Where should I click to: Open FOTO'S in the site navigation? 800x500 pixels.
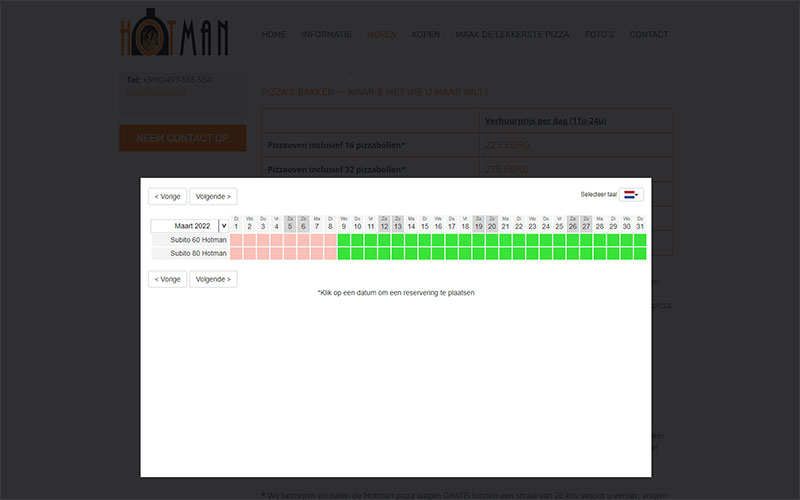(599, 34)
